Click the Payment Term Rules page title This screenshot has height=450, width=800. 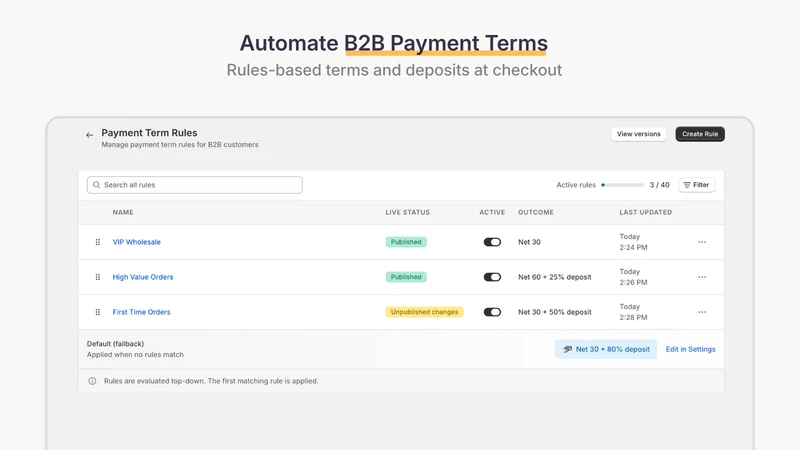149,133
